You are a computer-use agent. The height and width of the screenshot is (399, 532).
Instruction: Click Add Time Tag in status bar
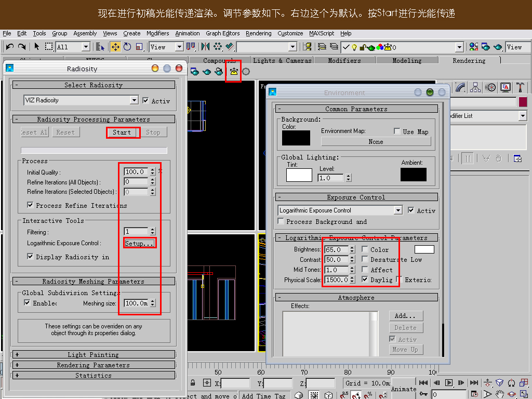point(263,395)
